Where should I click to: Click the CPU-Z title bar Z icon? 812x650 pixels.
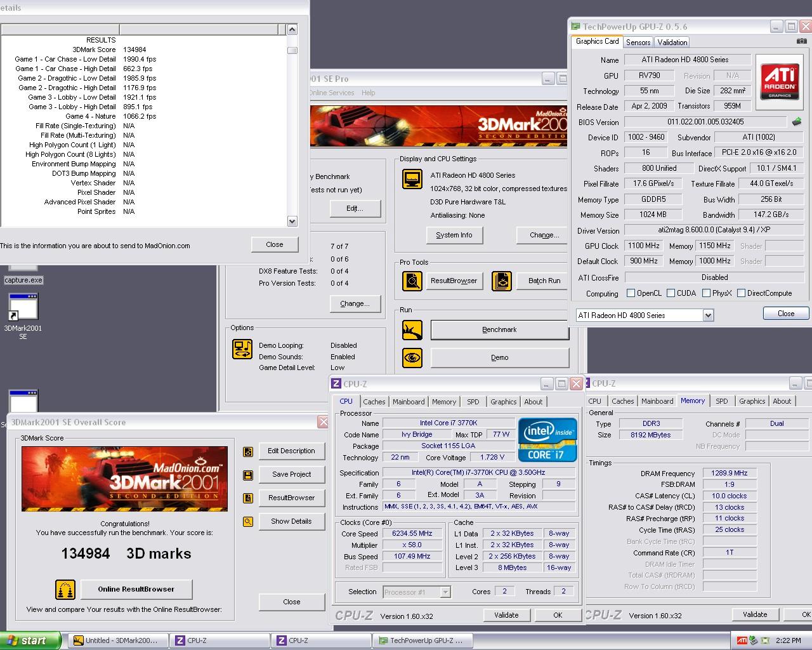click(x=337, y=384)
